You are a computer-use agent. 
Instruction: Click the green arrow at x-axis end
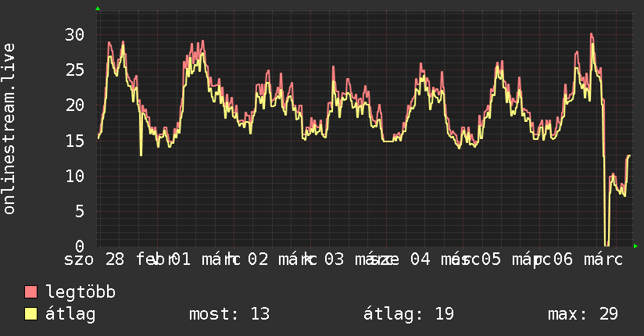(635, 246)
